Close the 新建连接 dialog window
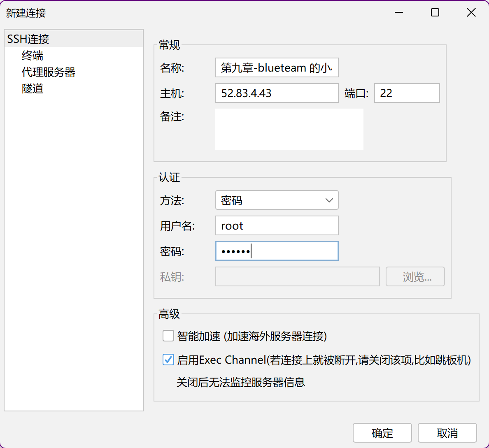The width and height of the screenshot is (489, 448). pyautogui.click(x=471, y=13)
